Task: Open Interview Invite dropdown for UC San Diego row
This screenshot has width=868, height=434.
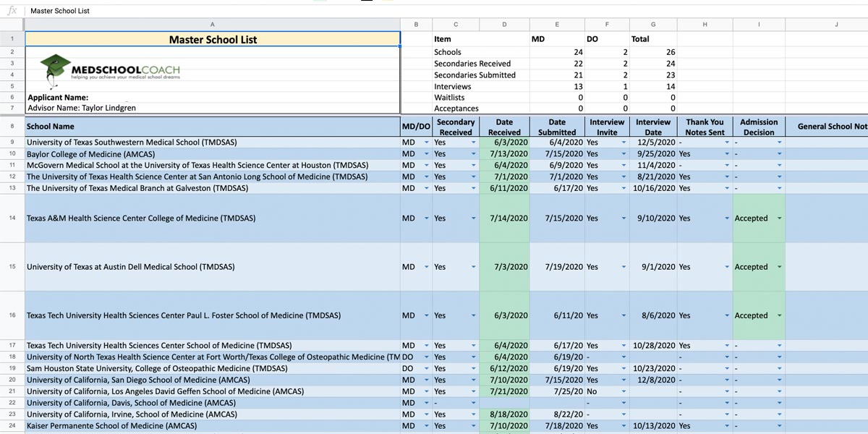Action: pos(624,380)
